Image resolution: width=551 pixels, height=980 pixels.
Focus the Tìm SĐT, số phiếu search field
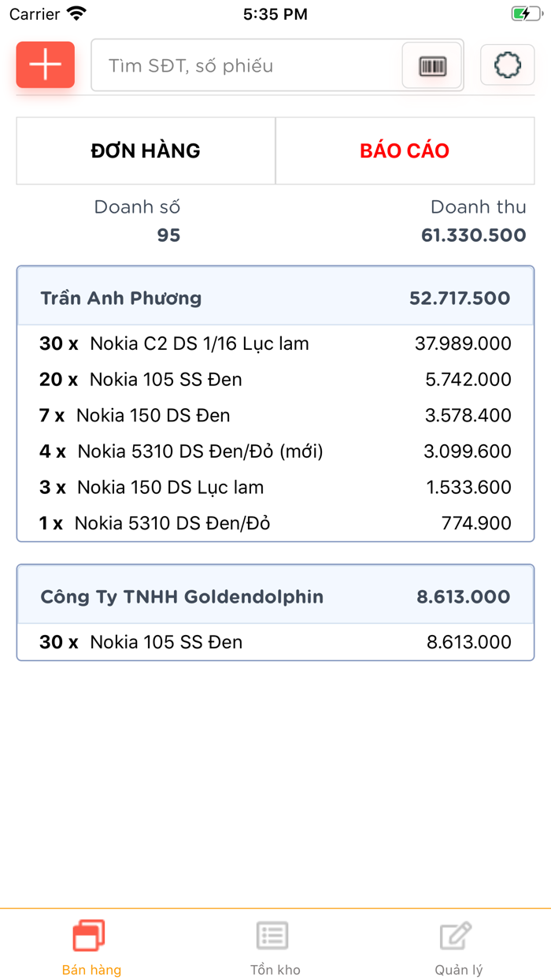click(246, 65)
